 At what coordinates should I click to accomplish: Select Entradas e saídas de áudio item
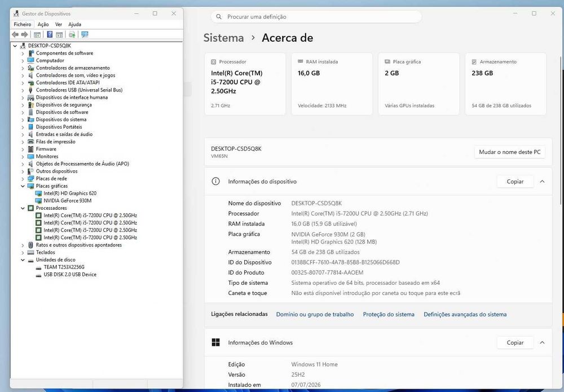[x=64, y=134]
